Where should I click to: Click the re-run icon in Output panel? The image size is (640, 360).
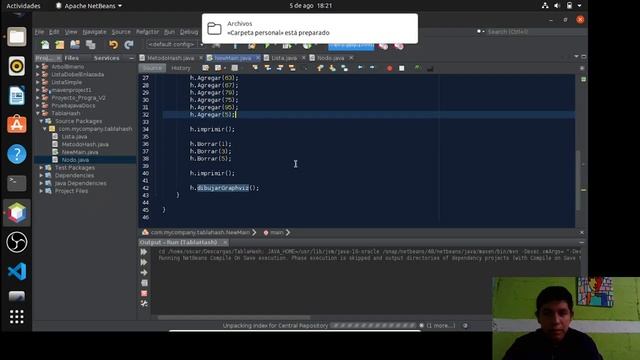(144, 252)
